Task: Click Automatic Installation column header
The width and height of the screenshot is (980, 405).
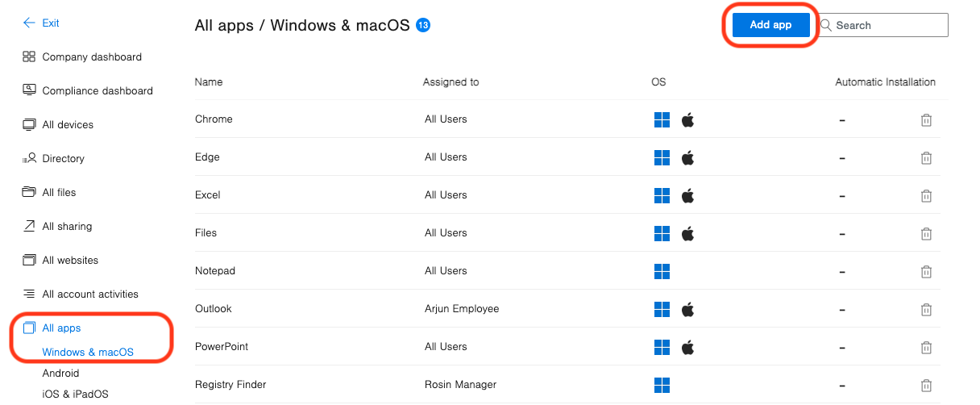Action: click(885, 82)
